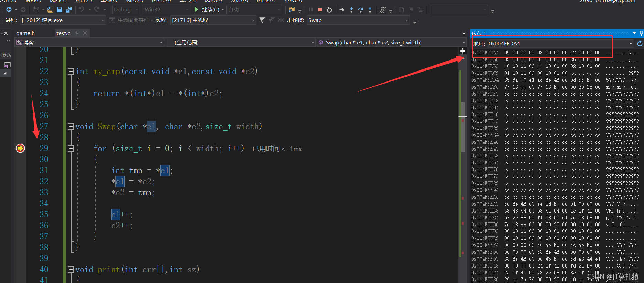Screen dimensions: 644x283
Task: Toggle the breakpoint on line 29
Action: (x=20, y=148)
